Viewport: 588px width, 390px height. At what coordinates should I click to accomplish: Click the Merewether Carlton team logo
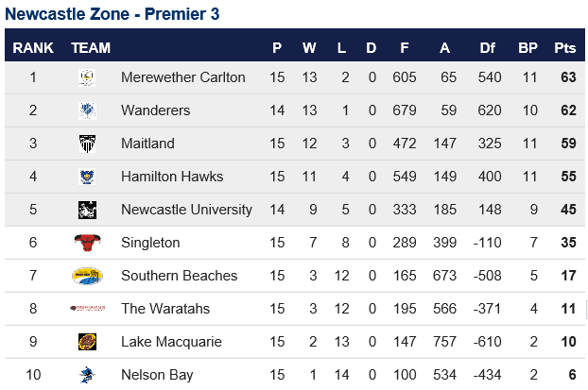[x=87, y=77]
